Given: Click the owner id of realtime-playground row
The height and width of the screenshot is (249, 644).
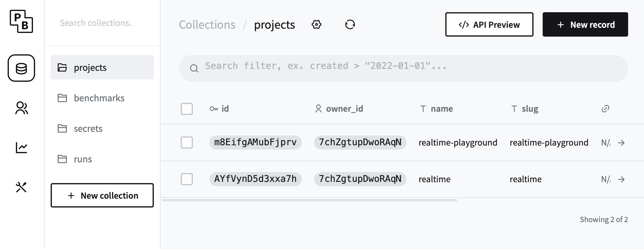Looking at the screenshot, I should [360, 142].
